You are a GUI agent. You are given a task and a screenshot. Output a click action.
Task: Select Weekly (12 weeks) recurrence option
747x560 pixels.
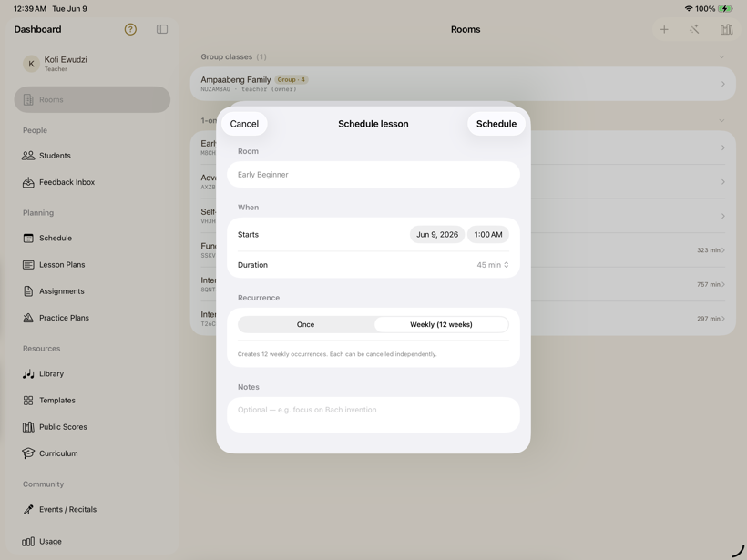441,324
